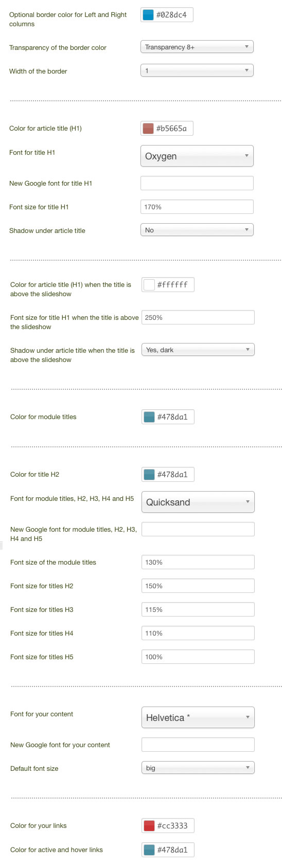Screen dimensions: 282x868
Task: Open the Quicksand font dropdown
Action: tap(198, 502)
